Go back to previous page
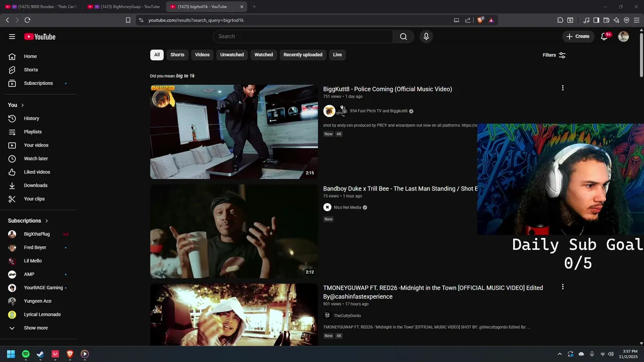Viewport: 644px width, 362px height. point(7,20)
